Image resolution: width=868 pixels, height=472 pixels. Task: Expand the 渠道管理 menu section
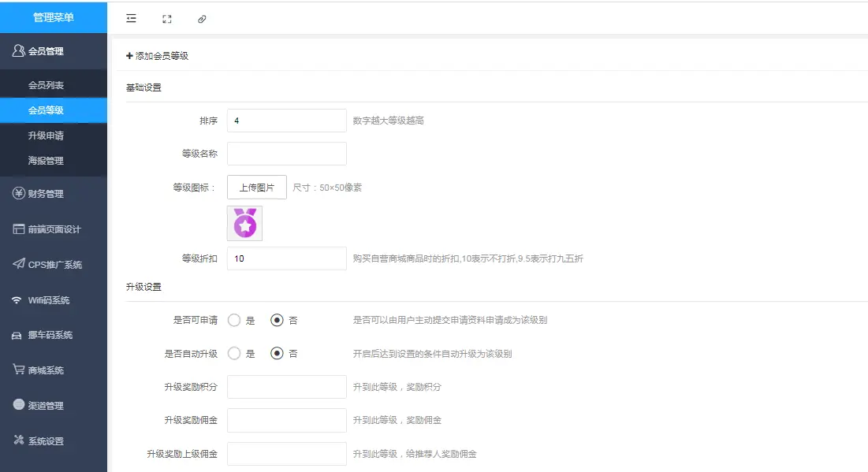(54, 406)
